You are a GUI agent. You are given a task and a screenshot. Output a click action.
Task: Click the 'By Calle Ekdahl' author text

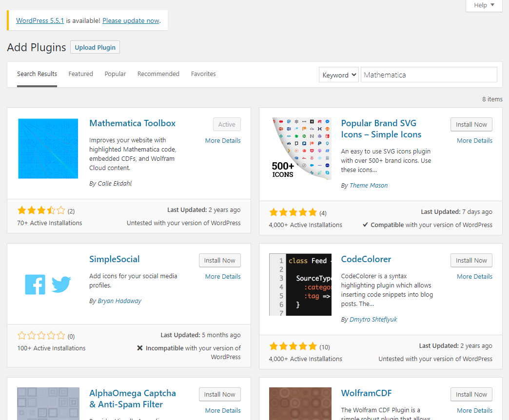110,184
